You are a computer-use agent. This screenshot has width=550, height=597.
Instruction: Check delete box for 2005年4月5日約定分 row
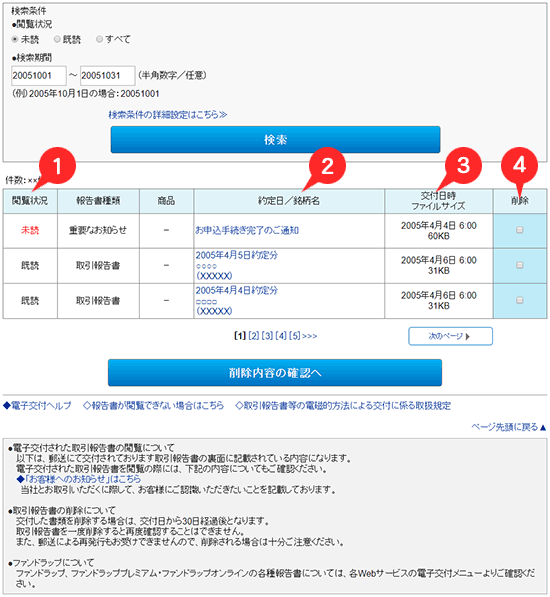[x=520, y=265]
